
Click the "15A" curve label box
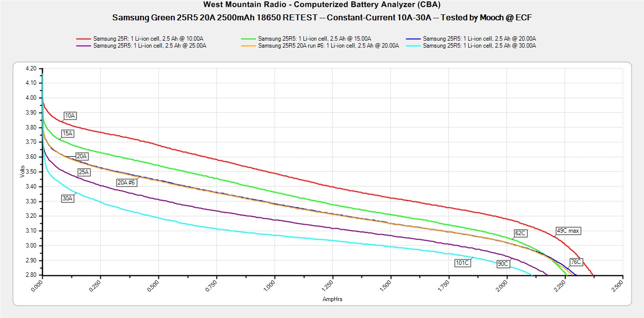pos(68,133)
